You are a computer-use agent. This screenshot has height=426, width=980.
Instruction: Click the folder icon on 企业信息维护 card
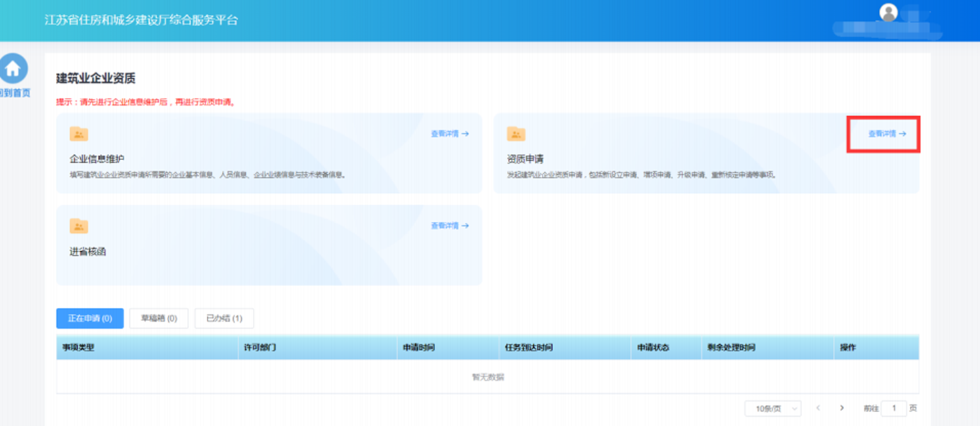pos(79,134)
